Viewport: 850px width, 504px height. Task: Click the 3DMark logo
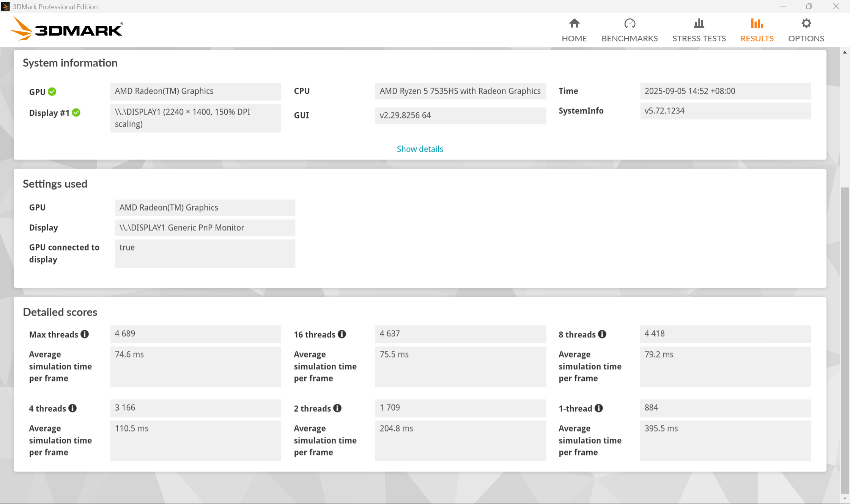point(67,29)
